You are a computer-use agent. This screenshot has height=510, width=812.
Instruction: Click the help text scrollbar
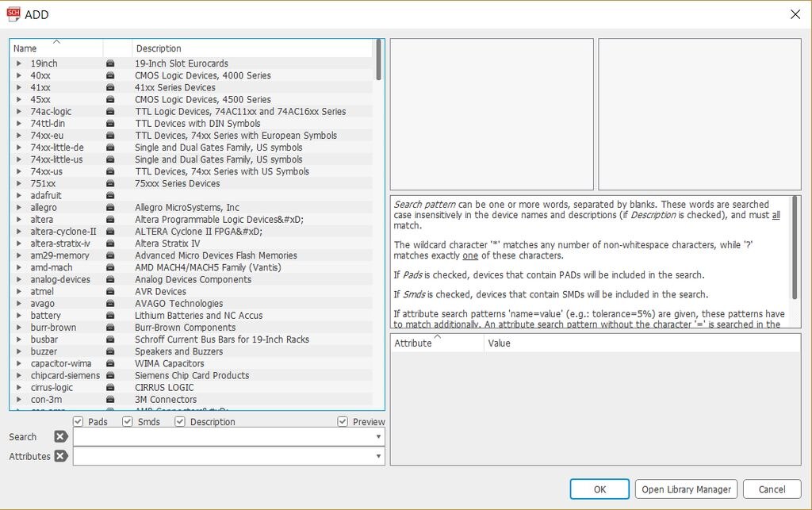tap(795, 247)
